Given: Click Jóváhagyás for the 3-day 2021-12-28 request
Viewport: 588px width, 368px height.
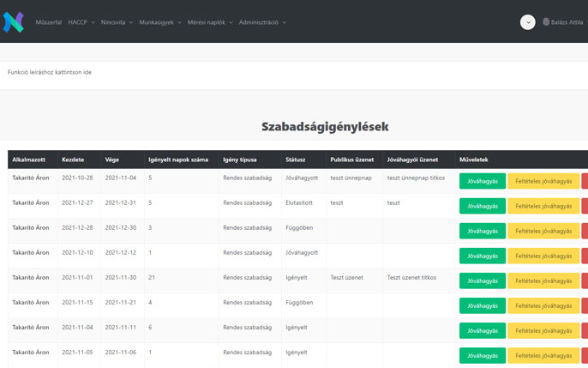Looking at the screenshot, I should [x=482, y=231].
